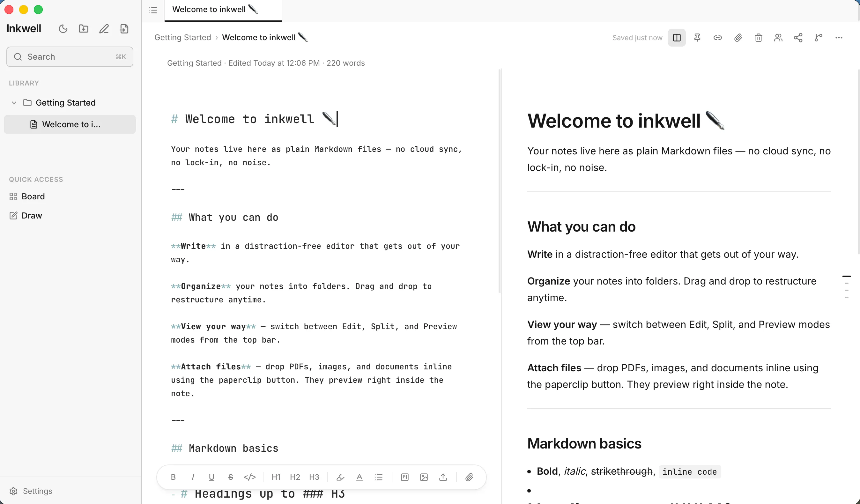This screenshot has height=504, width=860.
Task: Create a new folder in sidebar header
Action: click(84, 29)
